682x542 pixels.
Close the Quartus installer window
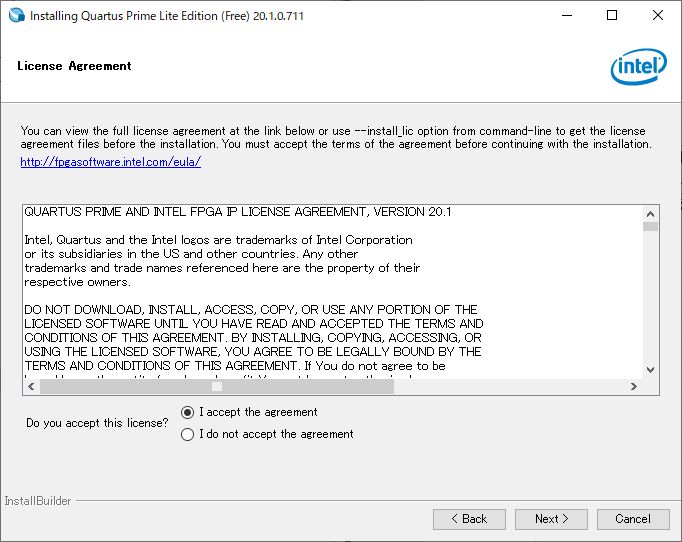pyautogui.click(x=657, y=16)
